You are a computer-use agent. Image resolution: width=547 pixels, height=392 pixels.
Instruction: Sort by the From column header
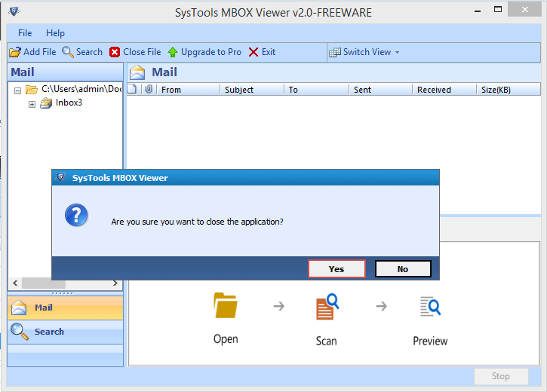(x=188, y=90)
